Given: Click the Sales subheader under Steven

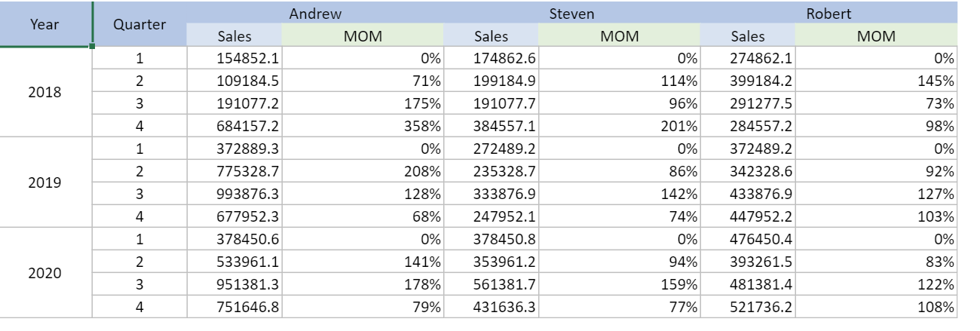Looking at the screenshot, I should [x=491, y=36].
